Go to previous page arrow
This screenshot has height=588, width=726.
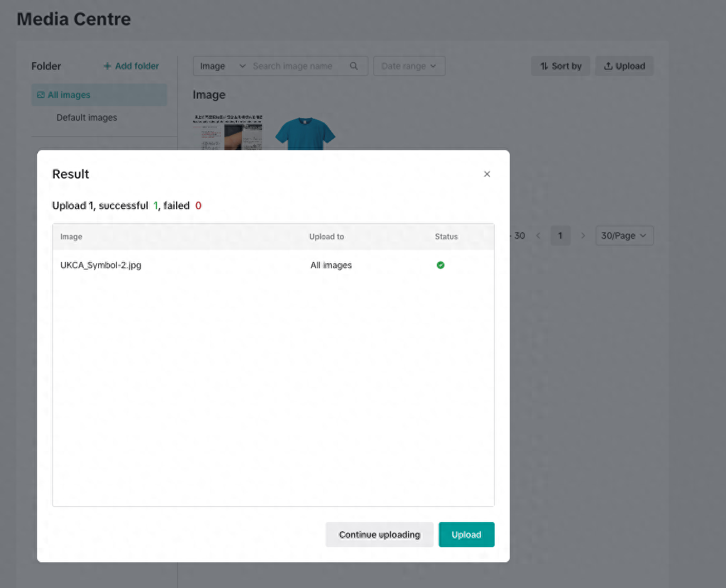click(x=538, y=236)
